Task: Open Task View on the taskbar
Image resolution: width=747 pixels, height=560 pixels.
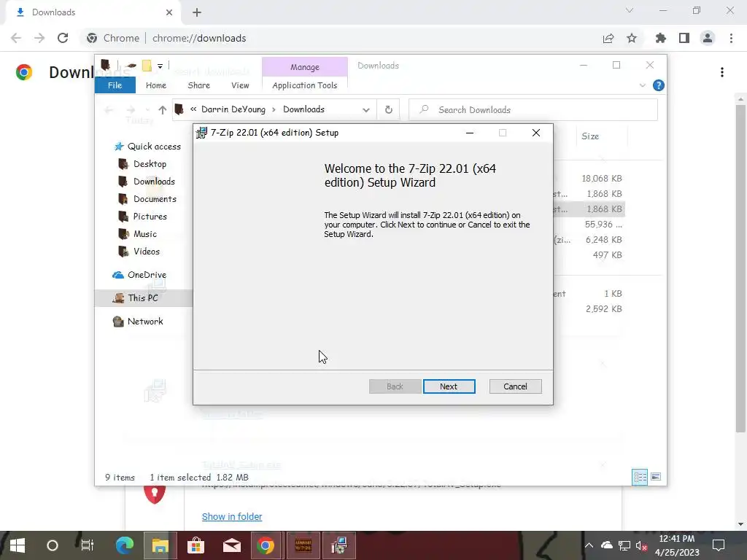Action: 88,545
